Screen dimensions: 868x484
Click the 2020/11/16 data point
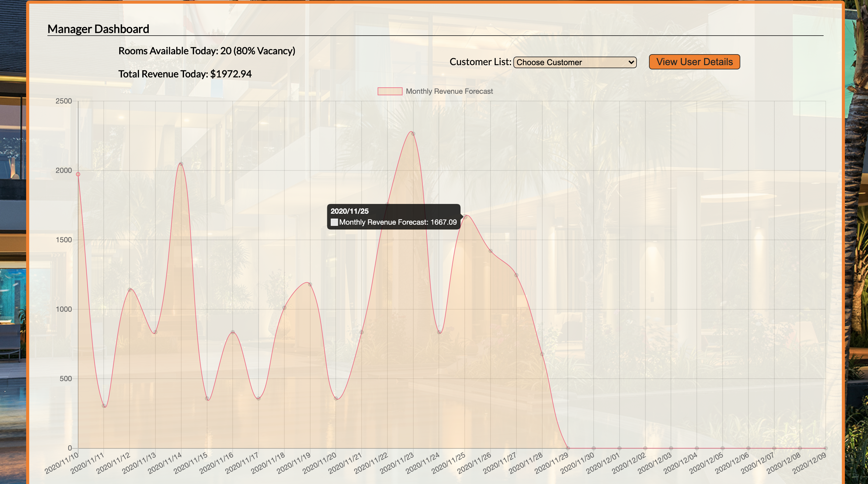(x=233, y=332)
